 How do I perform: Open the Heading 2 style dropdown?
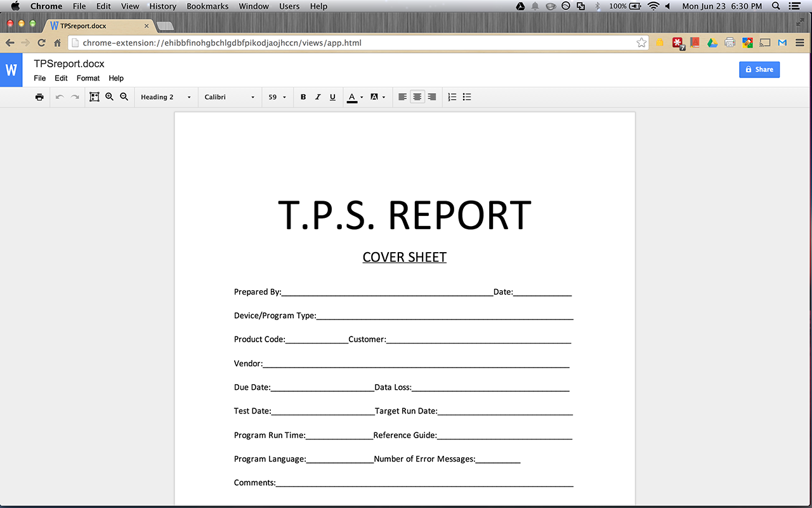(166, 97)
